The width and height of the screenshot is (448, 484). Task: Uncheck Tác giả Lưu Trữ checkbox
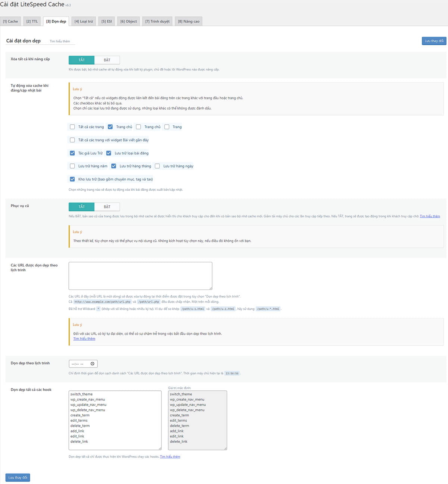tap(72, 153)
